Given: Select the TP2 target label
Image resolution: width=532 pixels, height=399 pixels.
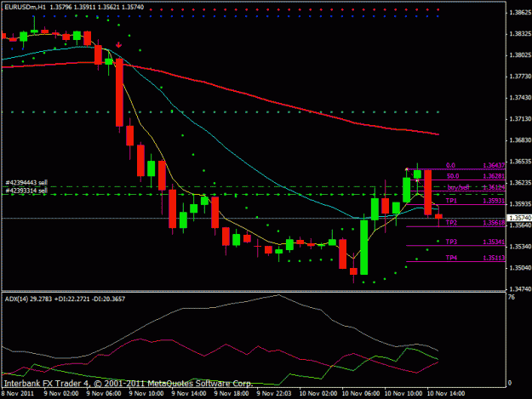Looking at the screenshot, I should point(451,222).
